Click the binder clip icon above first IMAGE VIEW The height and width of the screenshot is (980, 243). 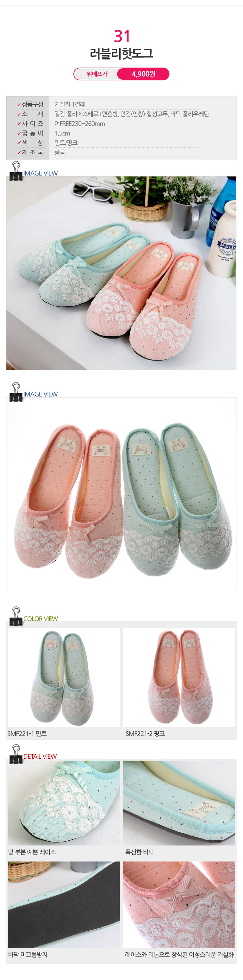[x=16, y=171]
